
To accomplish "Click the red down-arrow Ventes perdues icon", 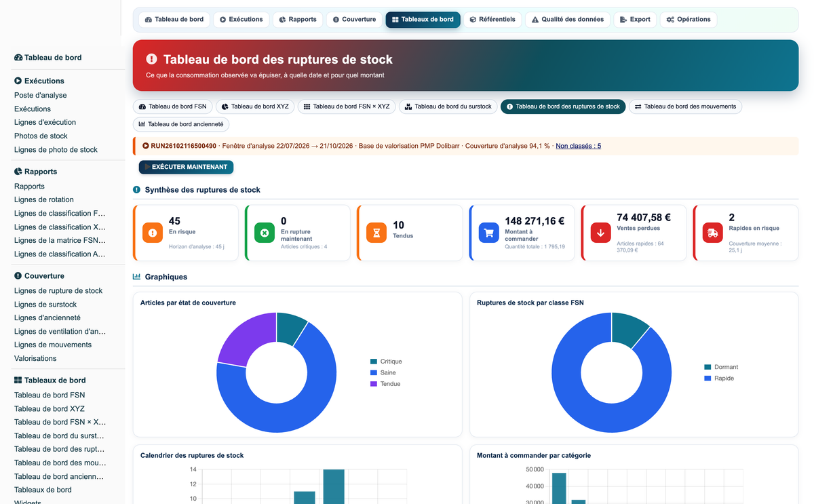I will pyautogui.click(x=600, y=233).
